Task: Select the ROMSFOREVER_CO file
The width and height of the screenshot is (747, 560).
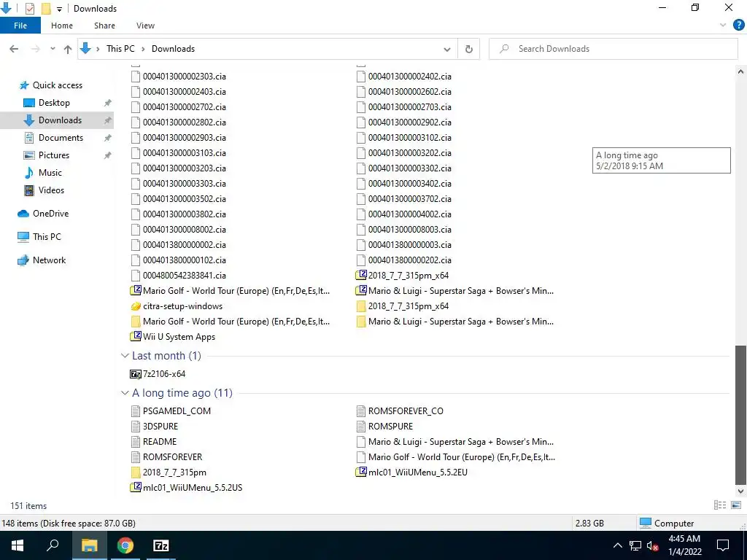Action: point(400,411)
